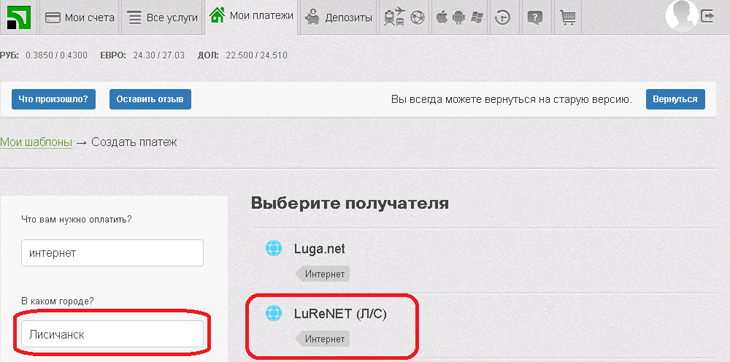Click the green PrivatBank logo
This screenshot has width=730, height=362.
[x=19, y=17]
